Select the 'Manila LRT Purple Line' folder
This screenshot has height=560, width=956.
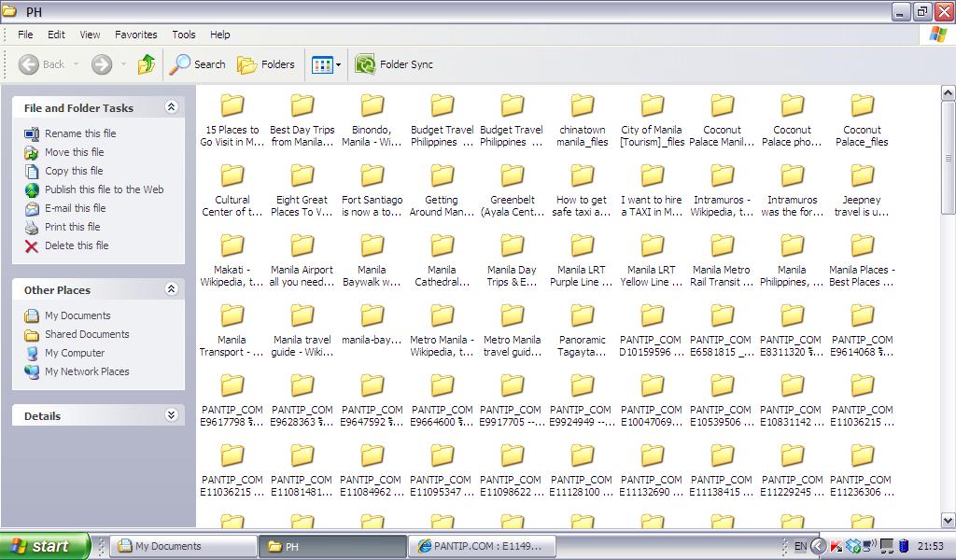tap(583, 260)
